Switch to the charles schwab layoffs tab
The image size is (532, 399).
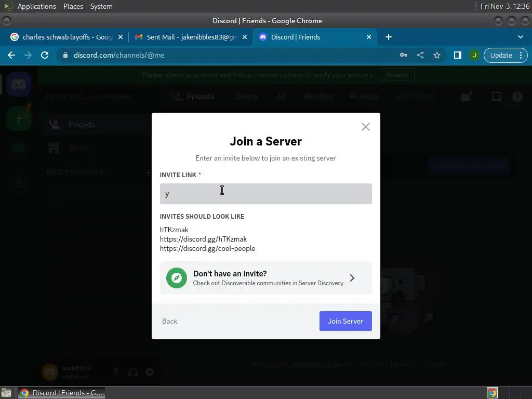[67, 37]
